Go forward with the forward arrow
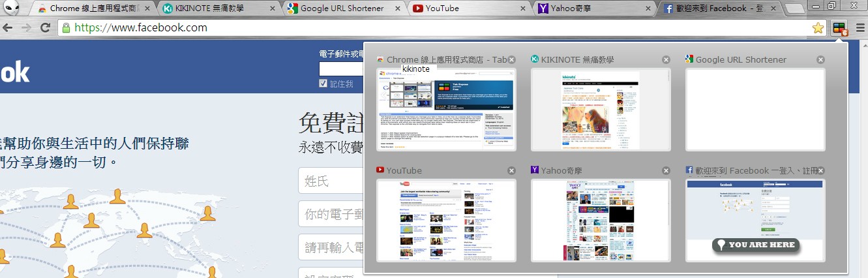The image size is (868, 278). (27, 27)
